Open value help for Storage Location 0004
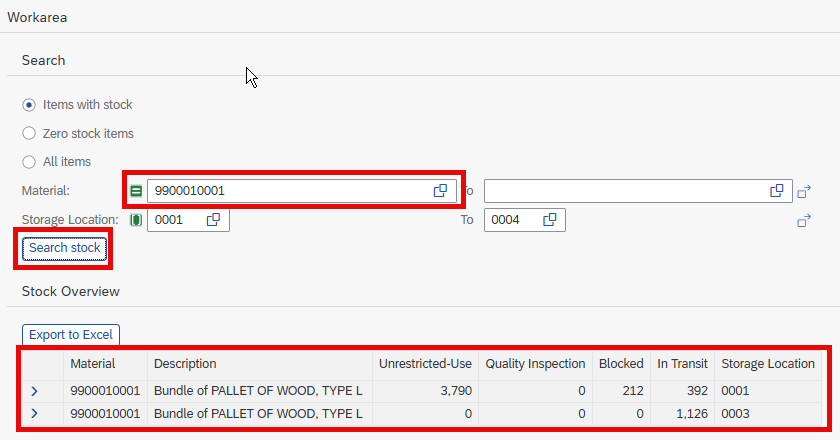The image size is (840, 440). pos(550,220)
